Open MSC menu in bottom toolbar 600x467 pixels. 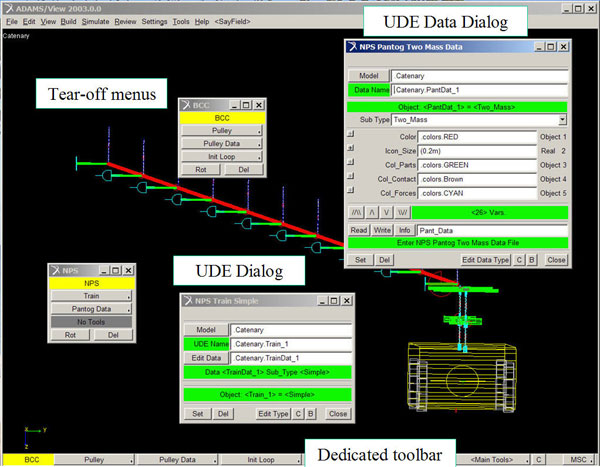[580, 460]
